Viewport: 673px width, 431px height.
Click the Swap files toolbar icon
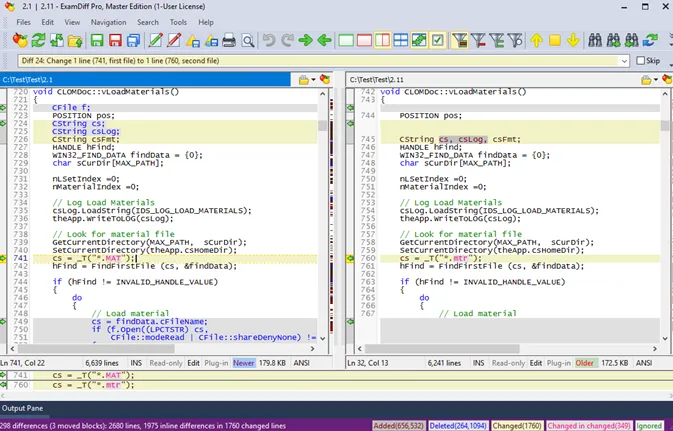click(57, 40)
